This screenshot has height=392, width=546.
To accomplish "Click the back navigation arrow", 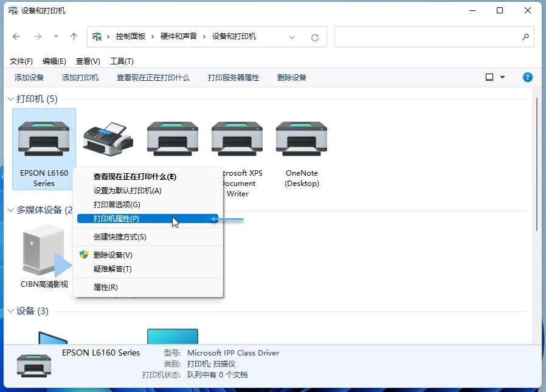I will tap(16, 37).
